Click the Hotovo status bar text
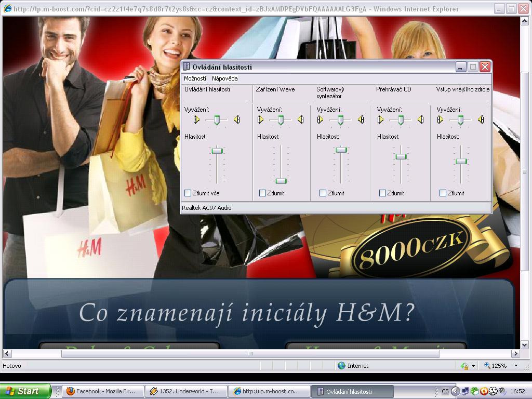 (x=12, y=366)
